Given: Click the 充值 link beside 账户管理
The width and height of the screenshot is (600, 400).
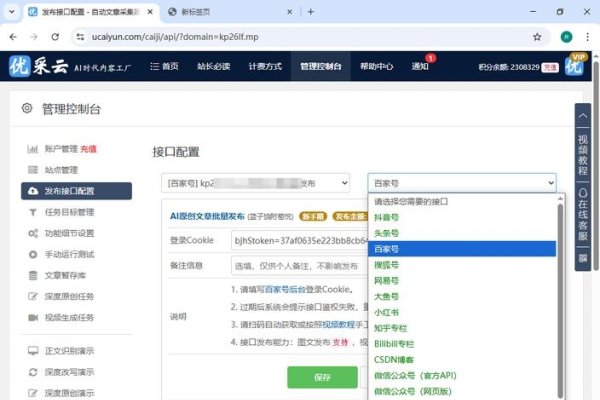Looking at the screenshot, I should click(88, 149).
